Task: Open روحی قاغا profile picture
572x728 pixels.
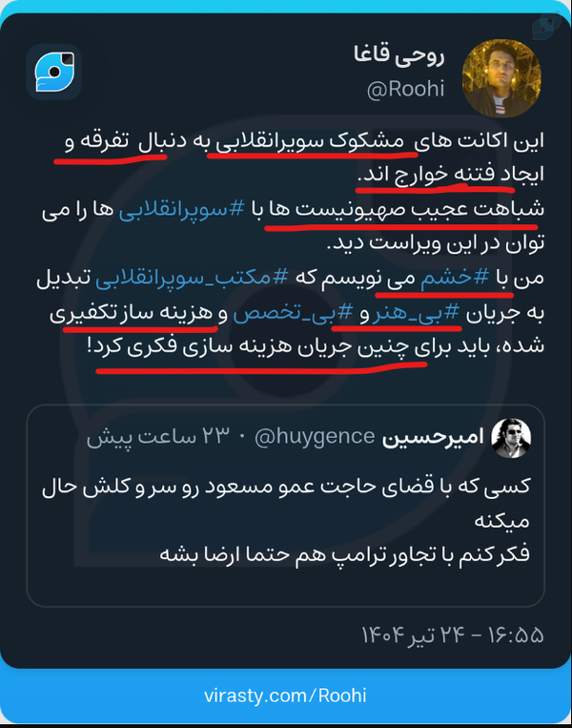Action: (501, 78)
